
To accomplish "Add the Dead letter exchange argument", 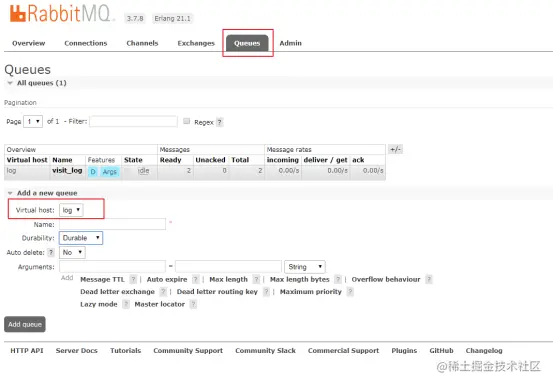I will tap(117, 292).
